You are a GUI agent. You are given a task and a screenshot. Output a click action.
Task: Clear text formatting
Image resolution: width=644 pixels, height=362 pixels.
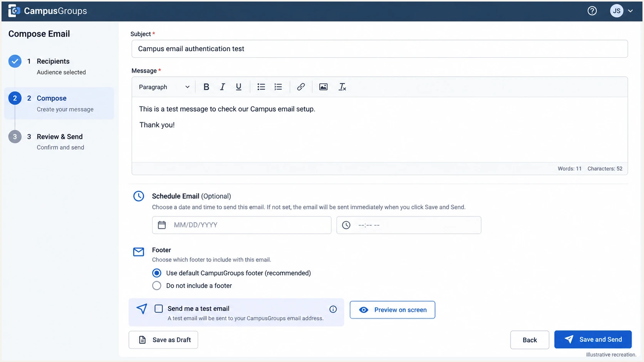pyautogui.click(x=342, y=87)
